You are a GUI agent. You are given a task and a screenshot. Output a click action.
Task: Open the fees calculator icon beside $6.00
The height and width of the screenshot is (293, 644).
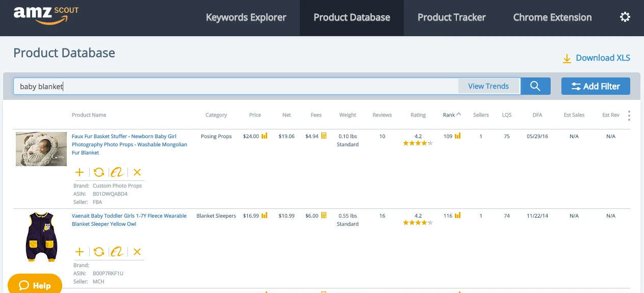click(x=324, y=216)
